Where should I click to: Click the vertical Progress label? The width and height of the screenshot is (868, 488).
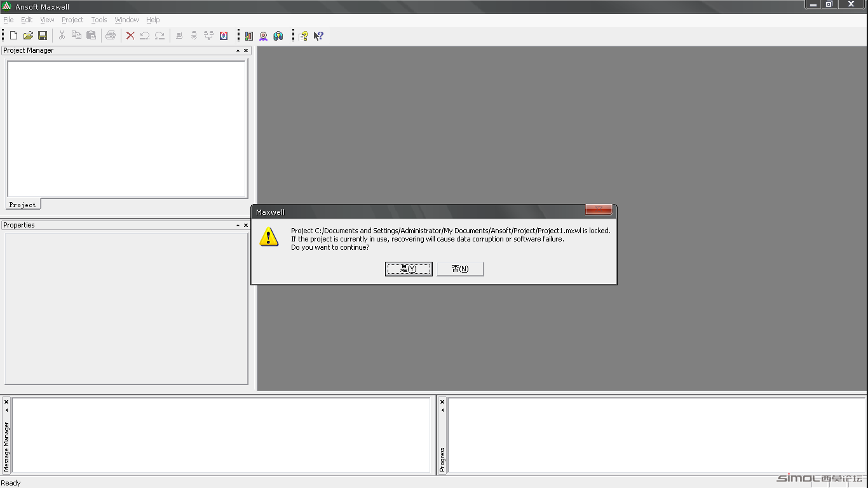[442, 459]
